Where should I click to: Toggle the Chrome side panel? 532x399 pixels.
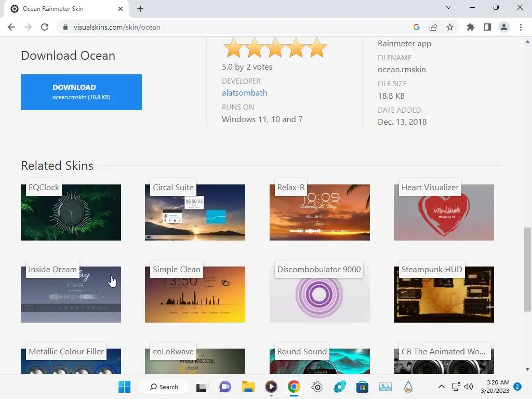coord(487,27)
